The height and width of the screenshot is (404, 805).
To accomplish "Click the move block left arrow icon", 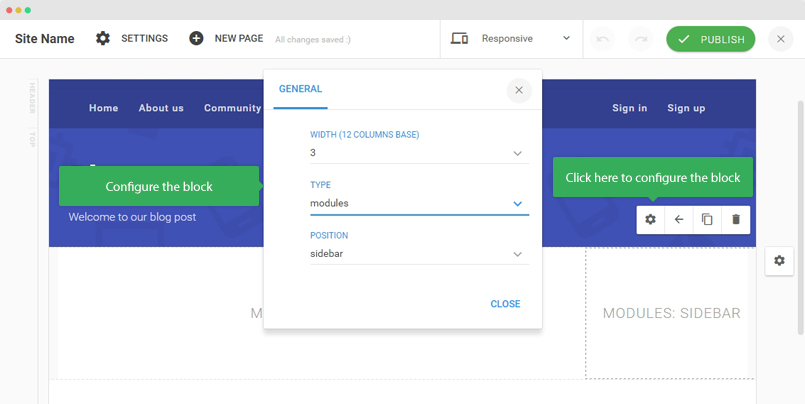I will coord(679,219).
